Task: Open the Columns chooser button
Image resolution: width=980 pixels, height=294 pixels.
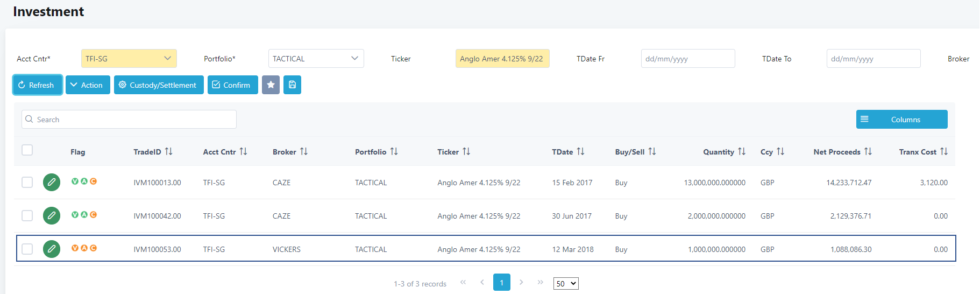Action: coord(901,120)
